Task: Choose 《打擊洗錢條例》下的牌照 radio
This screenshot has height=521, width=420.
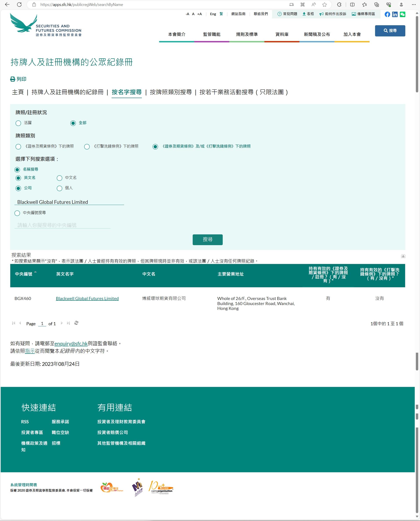Action: (87, 147)
